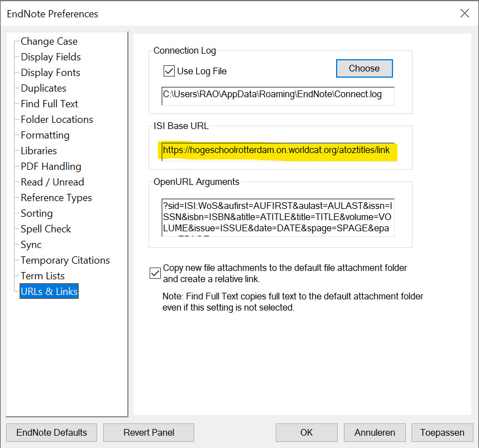Open Display Fonts preferences
Screen dimensions: 479x448
pos(50,73)
